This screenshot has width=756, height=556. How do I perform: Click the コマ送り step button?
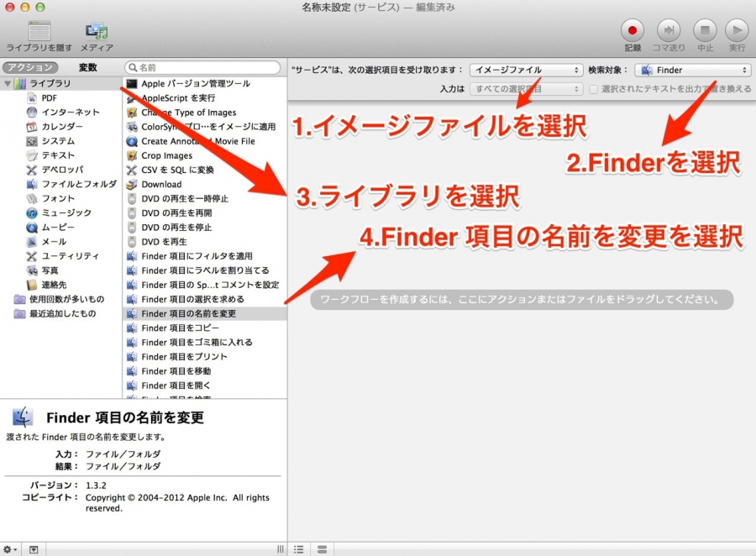point(669,30)
